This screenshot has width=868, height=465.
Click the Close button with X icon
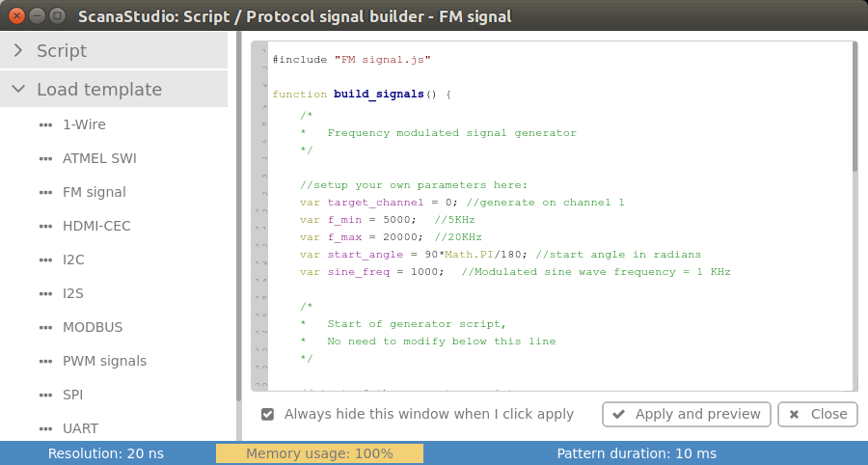(818, 414)
